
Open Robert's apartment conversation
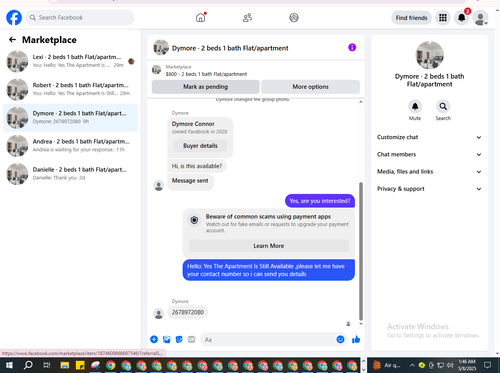(70, 89)
